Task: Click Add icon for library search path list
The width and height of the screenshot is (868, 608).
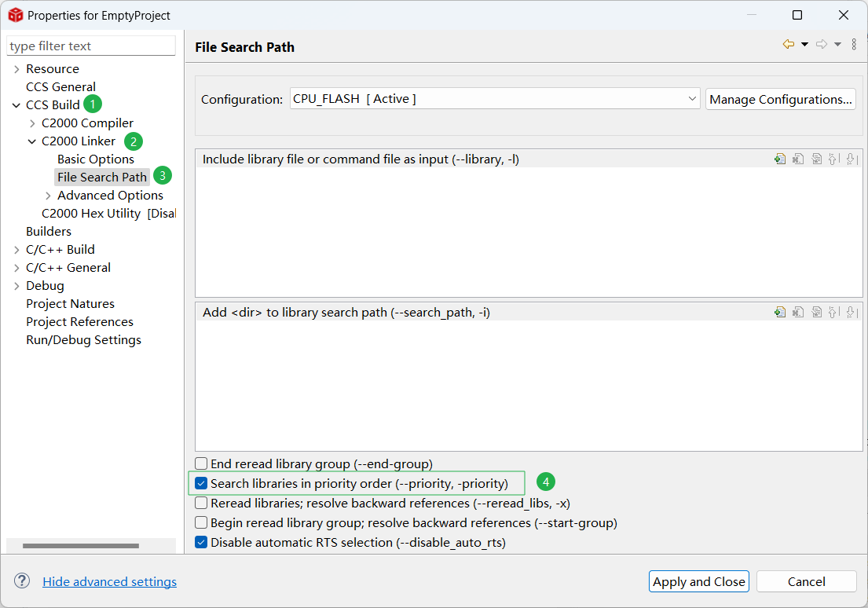Action: pyautogui.click(x=779, y=312)
